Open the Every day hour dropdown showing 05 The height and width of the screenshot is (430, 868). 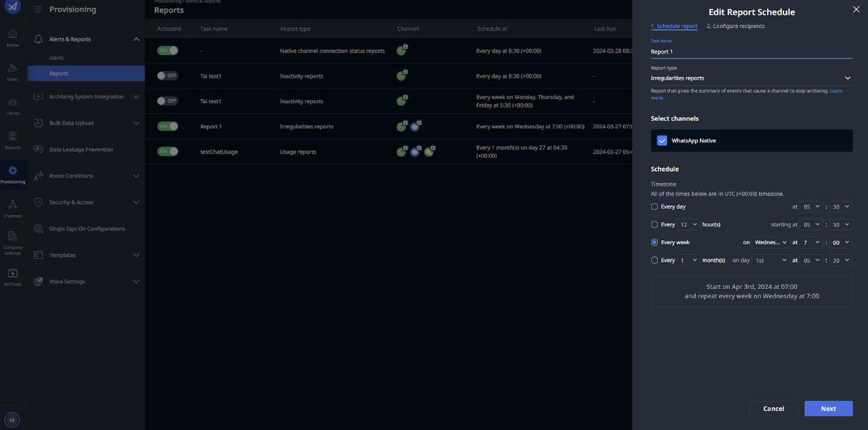(x=811, y=207)
